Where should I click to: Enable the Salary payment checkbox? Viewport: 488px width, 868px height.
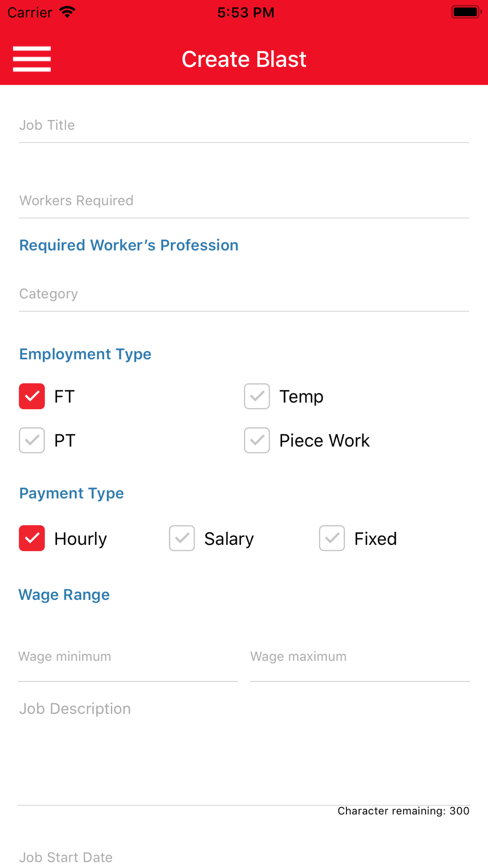pos(182,538)
